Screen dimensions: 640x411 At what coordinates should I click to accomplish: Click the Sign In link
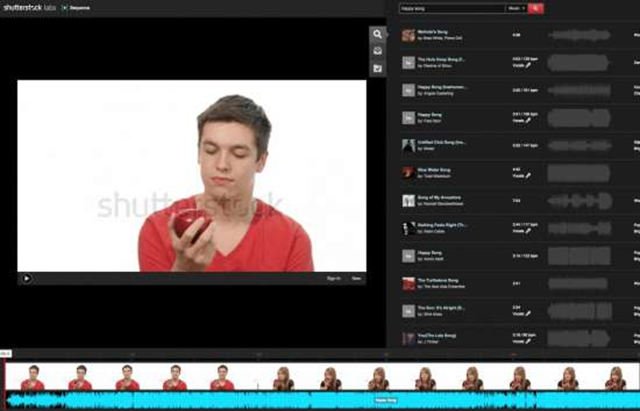click(x=333, y=278)
